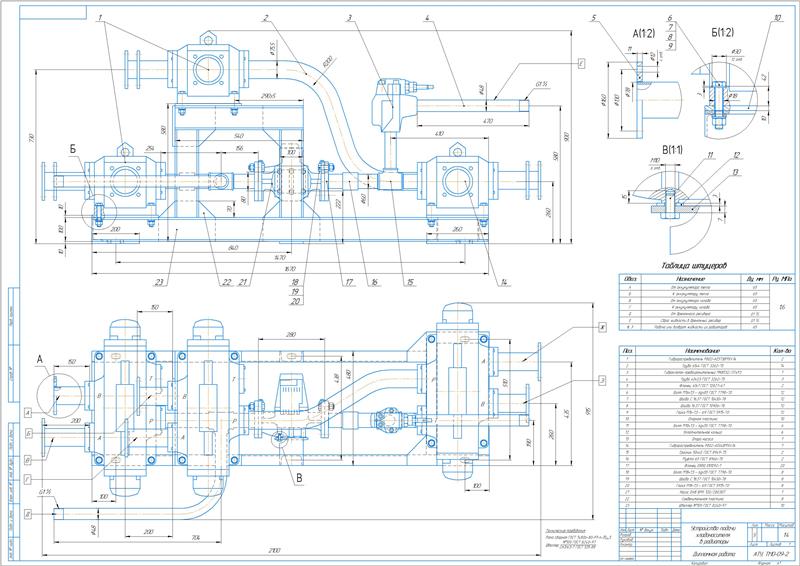Screen dimensions: 800x566
Task: Click position callout '5' beside detail А
Action: 594,18
